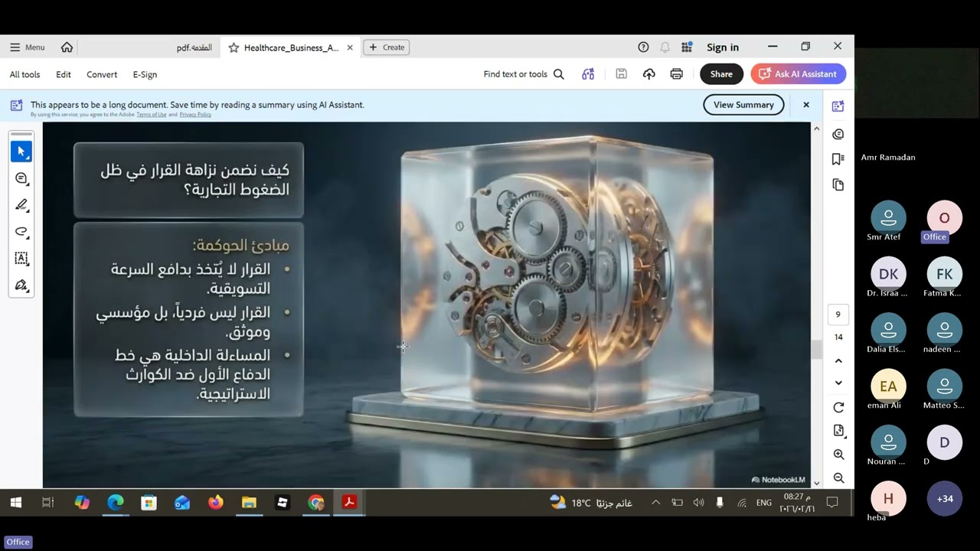Viewport: 980px width, 551px height.
Task: Open File Explorer from taskbar
Action: click(x=249, y=503)
